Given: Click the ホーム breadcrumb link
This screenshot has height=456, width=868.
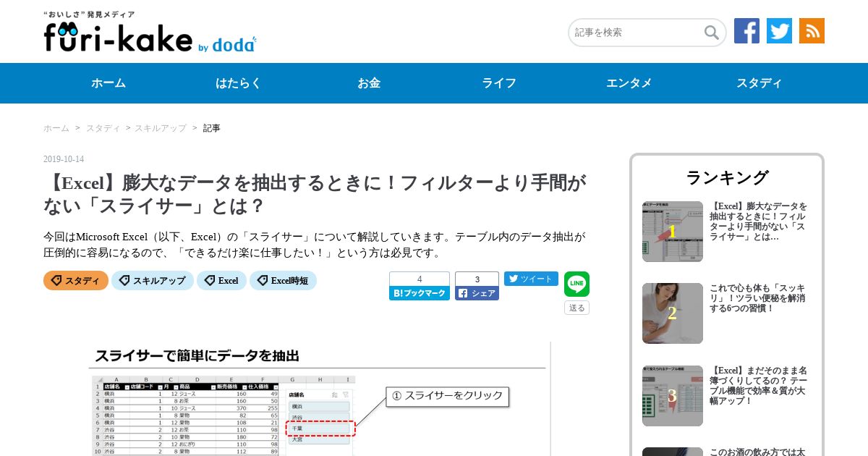Looking at the screenshot, I should tap(56, 128).
